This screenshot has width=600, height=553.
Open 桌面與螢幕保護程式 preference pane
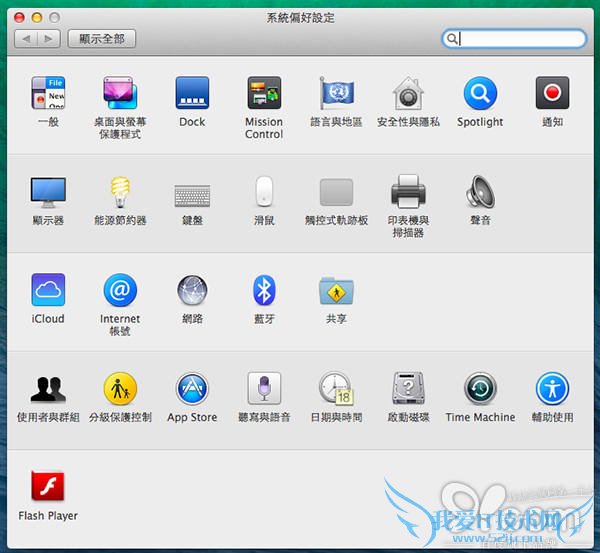[x=120, y=93]
